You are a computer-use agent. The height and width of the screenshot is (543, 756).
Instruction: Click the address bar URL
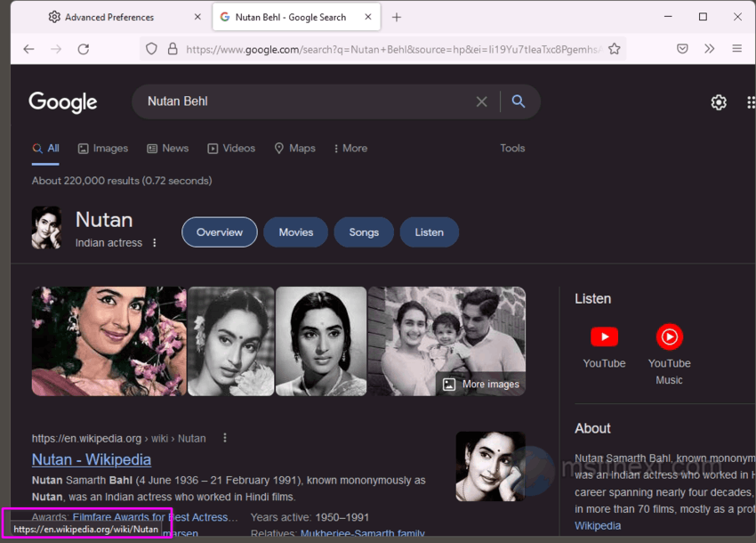(x=393, y=49)
